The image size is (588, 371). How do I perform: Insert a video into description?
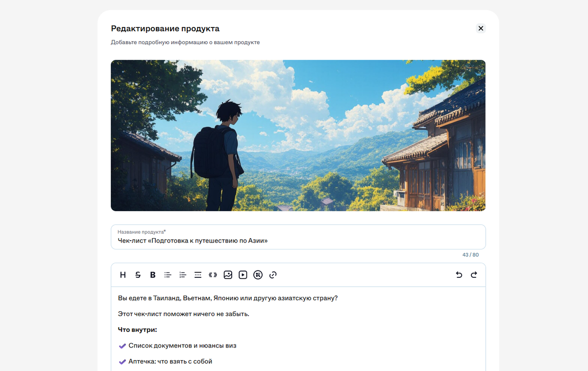pyautogui.click(x=243, y=275)
